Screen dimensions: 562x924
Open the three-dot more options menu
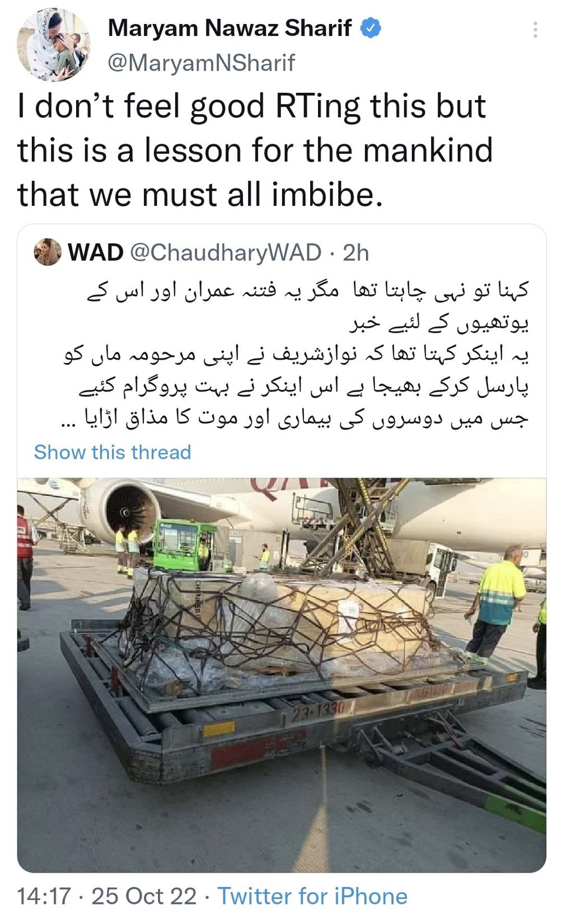point(535,30)
